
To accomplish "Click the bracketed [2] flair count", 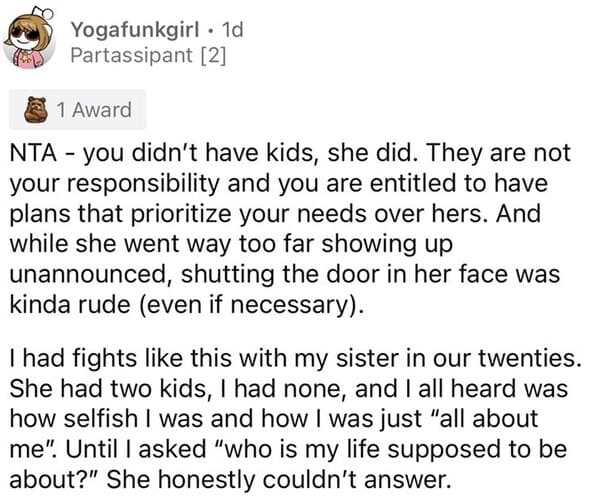I will [x=213, y=56].
